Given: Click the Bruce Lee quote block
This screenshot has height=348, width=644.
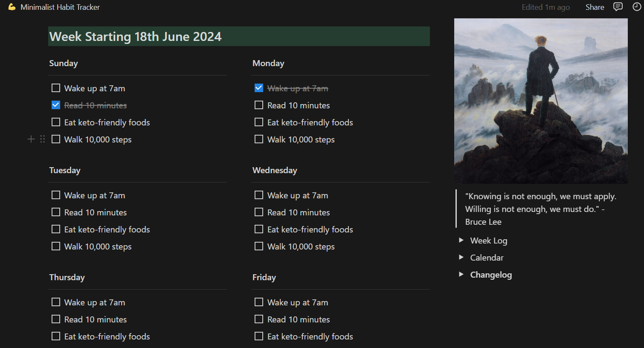Looking at the screenshot, I should [540, 209].
